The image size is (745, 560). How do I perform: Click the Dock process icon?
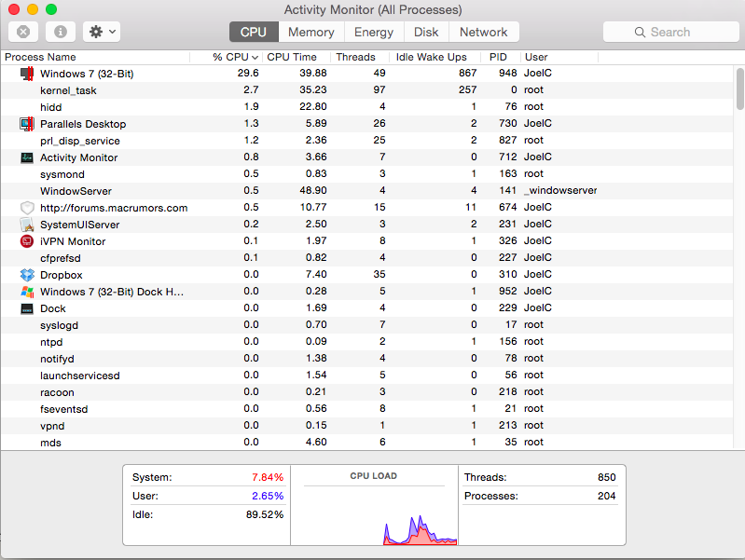27,308
